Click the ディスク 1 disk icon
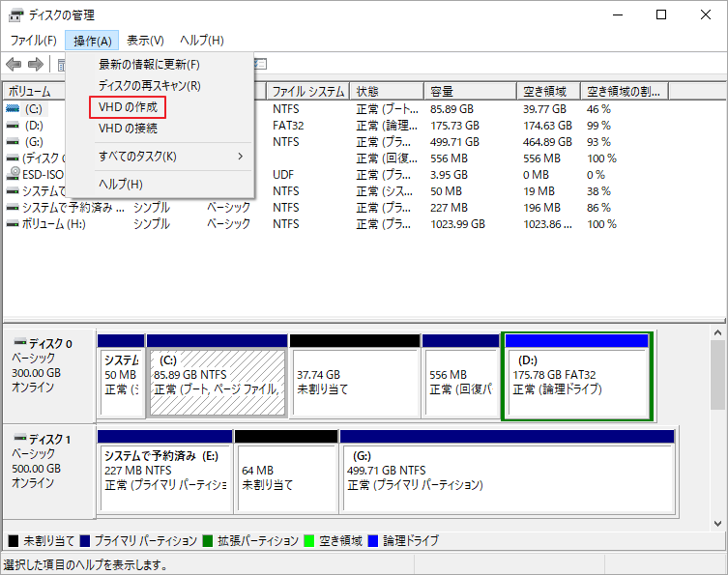The height and width of the screenshot is (575, 728). 18,439
